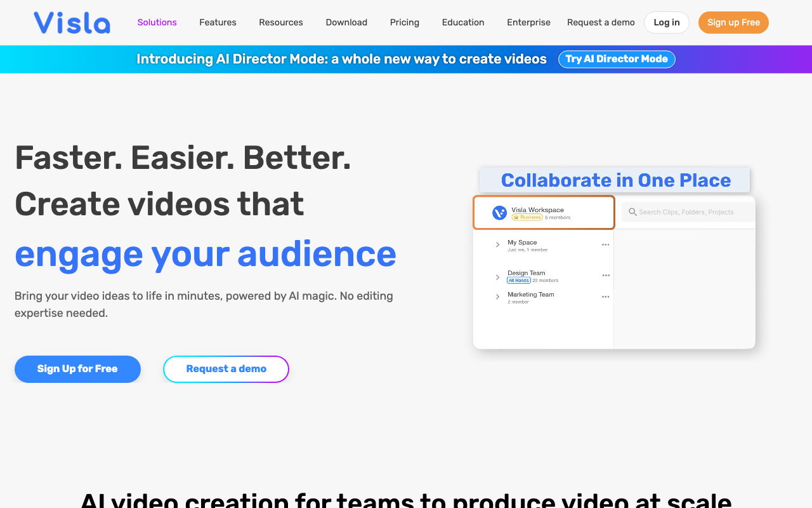This screenshot has width=812, height=508.
Task: Click the Log in button
Action: pos(667,22)
